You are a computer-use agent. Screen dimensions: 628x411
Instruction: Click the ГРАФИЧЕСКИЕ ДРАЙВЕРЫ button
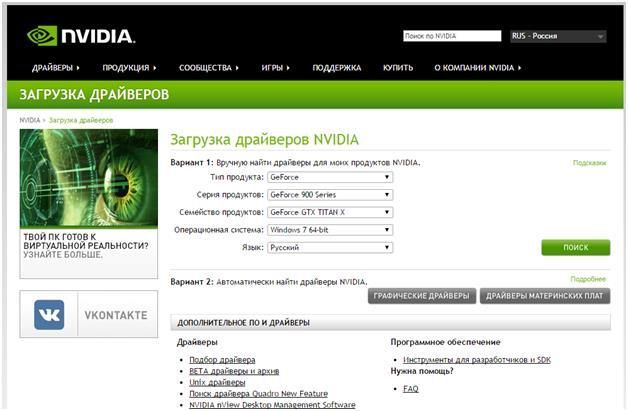[422, 296]
